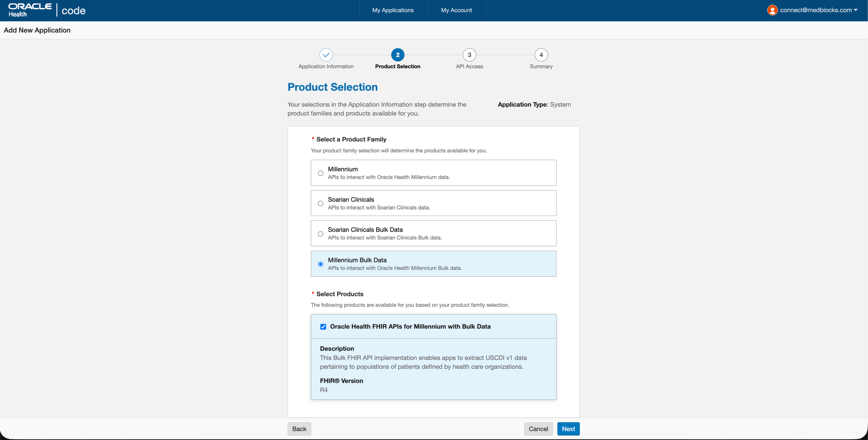Click the 'Product Selection' page heading
Viewport: 868px width, 440px height.
click(x=332, y=87)
